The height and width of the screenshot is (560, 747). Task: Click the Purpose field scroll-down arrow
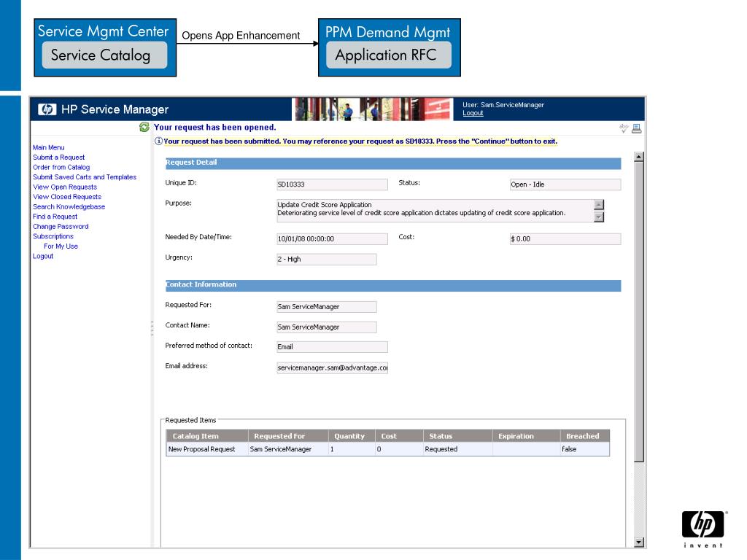point(599,217)
